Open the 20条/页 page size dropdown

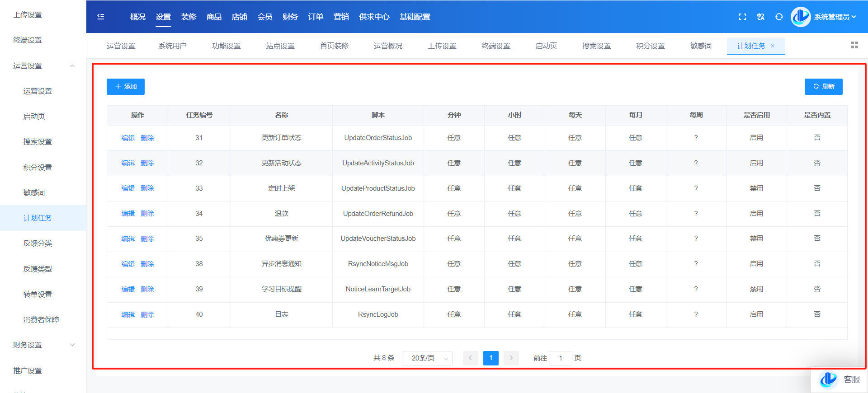tap(427, 358)
